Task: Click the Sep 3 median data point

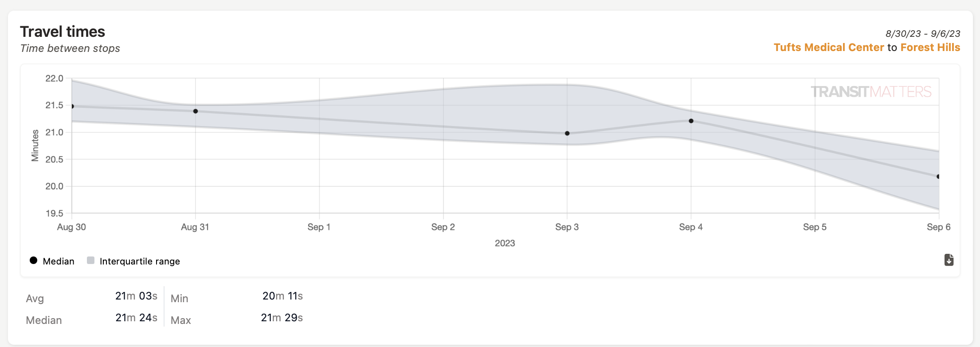Action: [567, 133]
